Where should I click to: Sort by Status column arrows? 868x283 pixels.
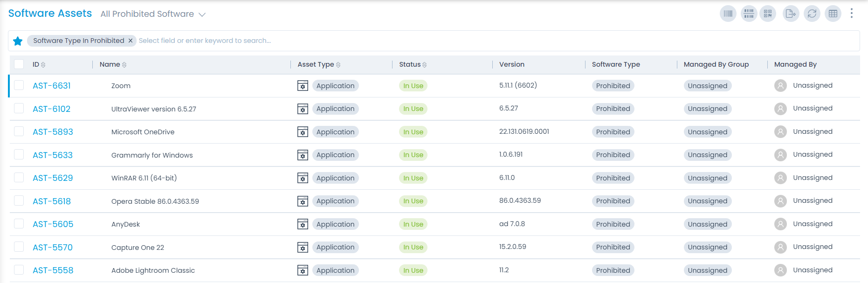pos(425,65)
